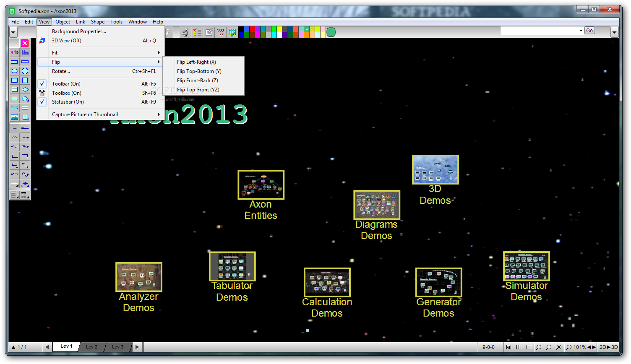Toggle 3D View (Off) option
Image resolution: width=631 pixels, height=364 pixels.
tap(100, 41)
